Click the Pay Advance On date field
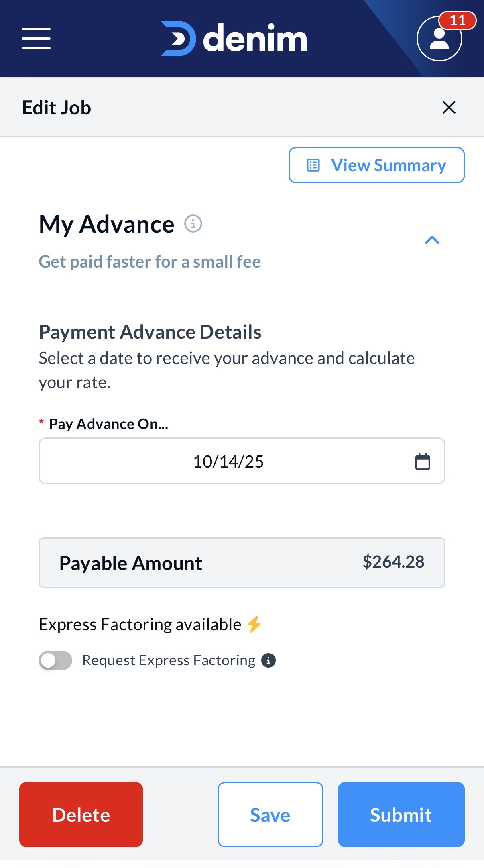The image size is (484, 868). pos(228,462)
